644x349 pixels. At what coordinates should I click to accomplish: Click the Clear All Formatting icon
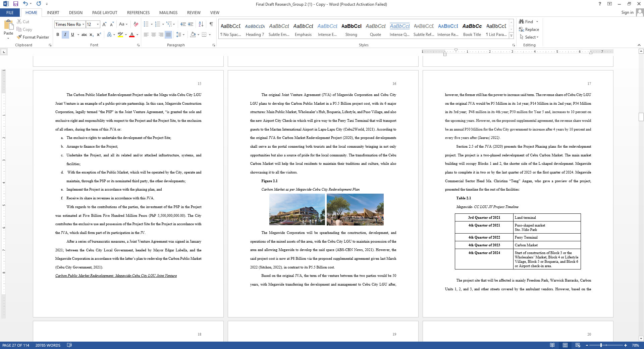click(x=136, y=24)
